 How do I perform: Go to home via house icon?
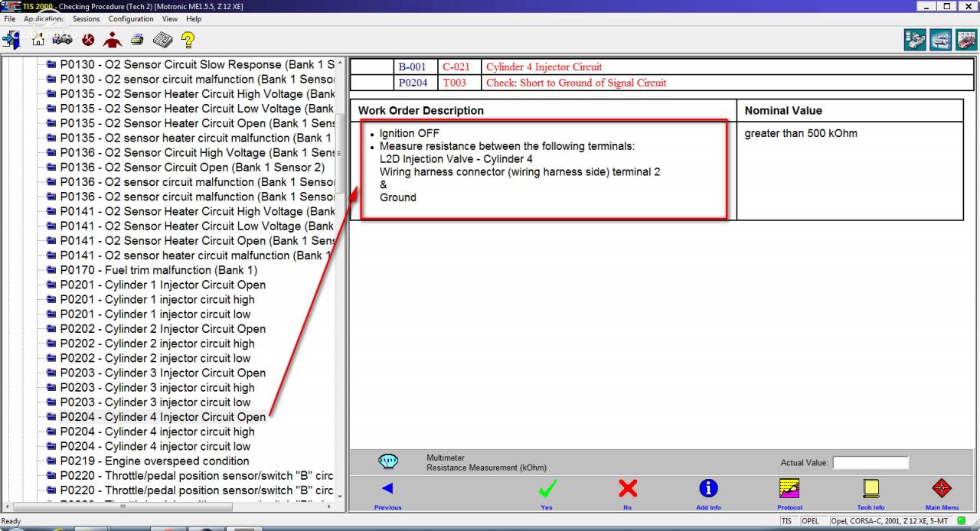[x=38, y=39]
